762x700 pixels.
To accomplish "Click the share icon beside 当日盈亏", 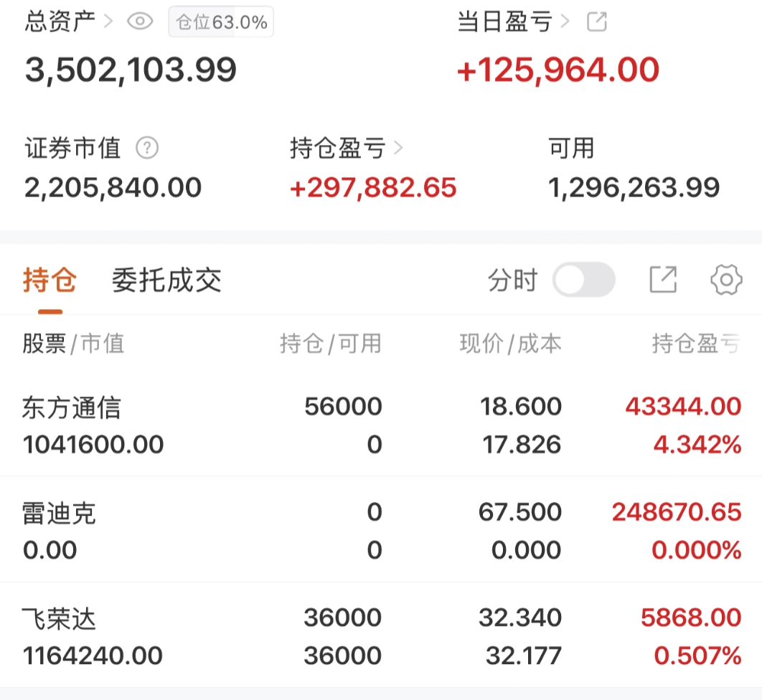I will 596,22.
